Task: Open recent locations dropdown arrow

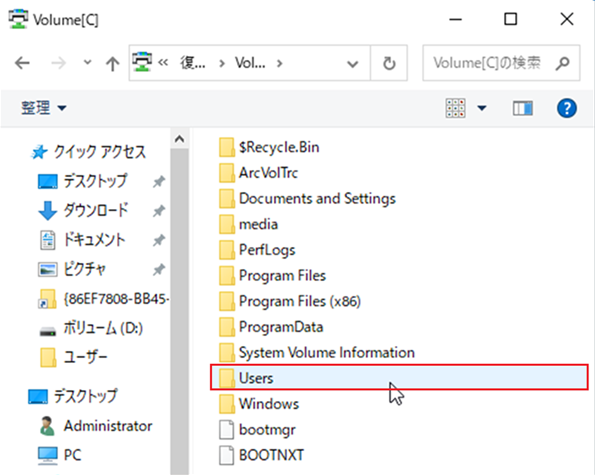Action: (87, 62)
